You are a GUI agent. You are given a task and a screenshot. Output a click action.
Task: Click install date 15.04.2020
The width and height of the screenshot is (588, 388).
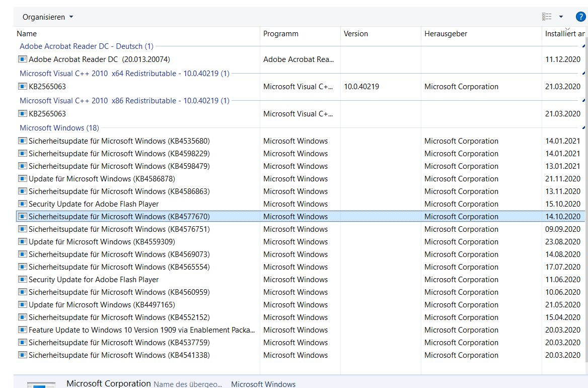[x=563, y=317]
